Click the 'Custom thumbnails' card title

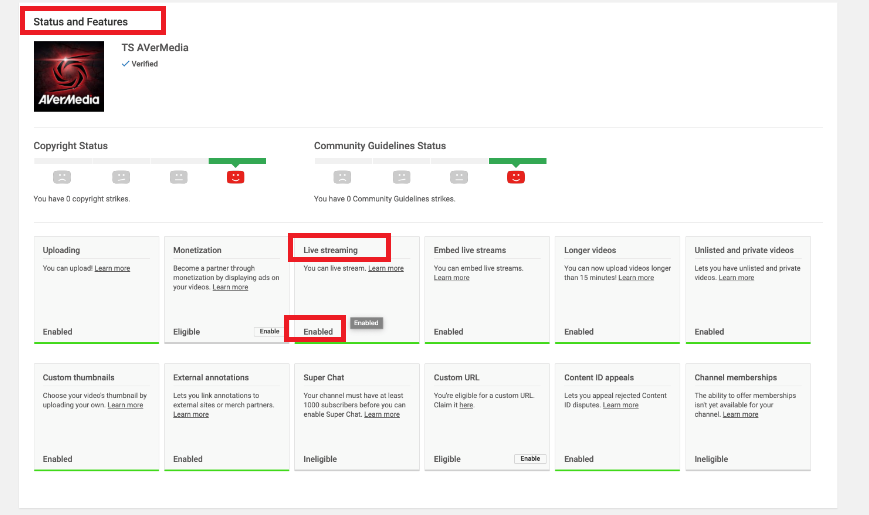(79, 378)
